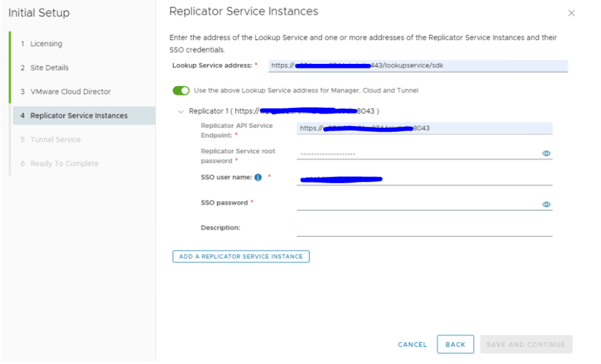Toggle off use of Lookup Service address

pos(181,91)
